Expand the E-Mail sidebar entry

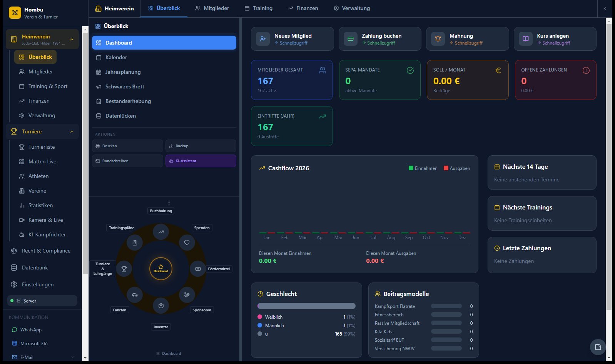point(73,357)
